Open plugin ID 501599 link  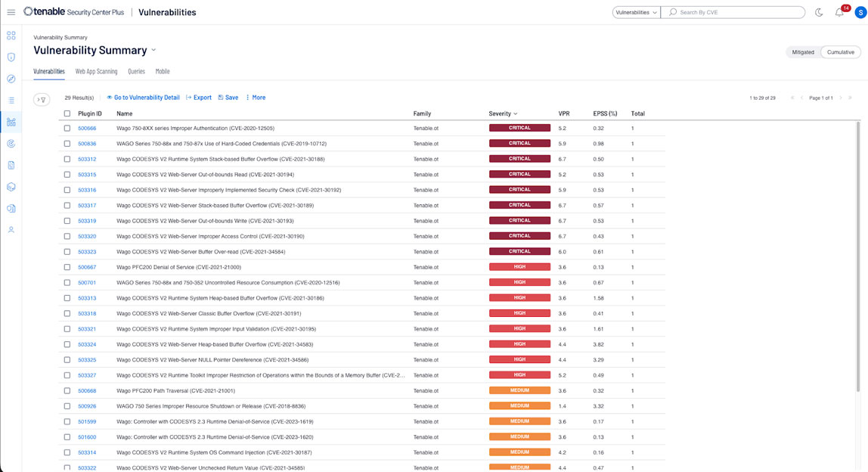pyautogui.click(x=87, y=421)
